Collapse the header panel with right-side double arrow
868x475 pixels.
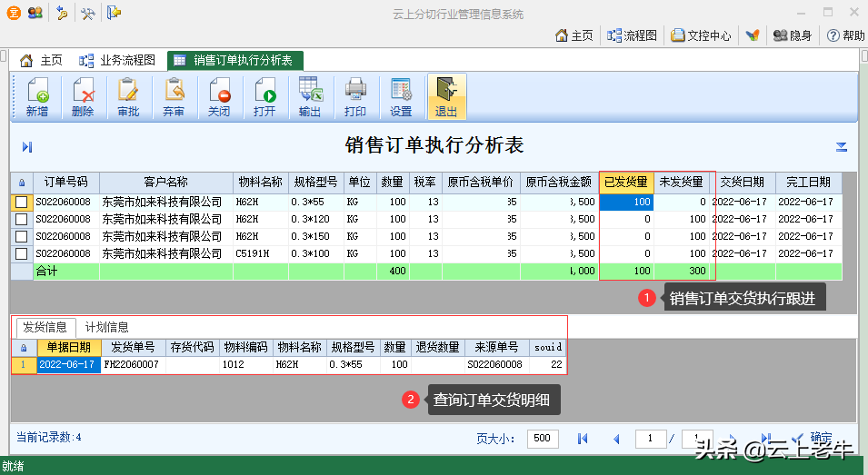tap(842, 147)
